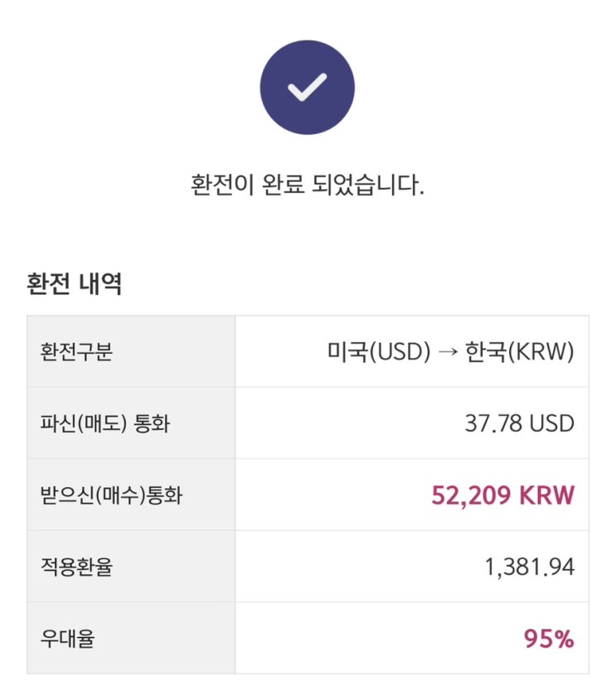The height and width of the screenshot is (700, 616).
Task: Click the 37.78 sold amount number
Action: (x=492, y=423)
